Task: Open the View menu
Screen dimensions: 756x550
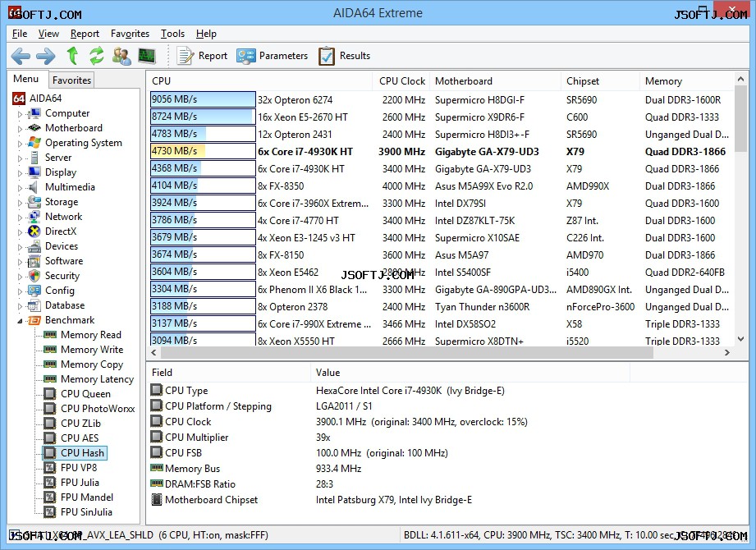Action: click(x=48, y=34)
